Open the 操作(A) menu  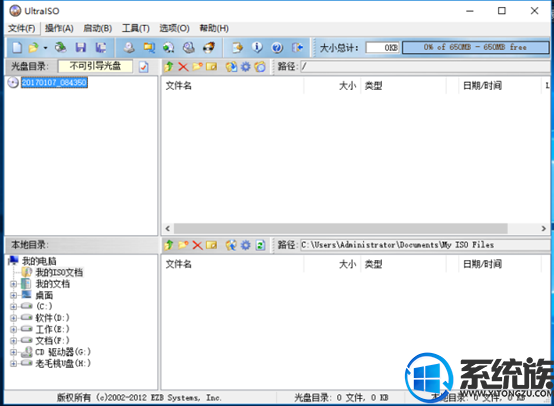[59, 28]
